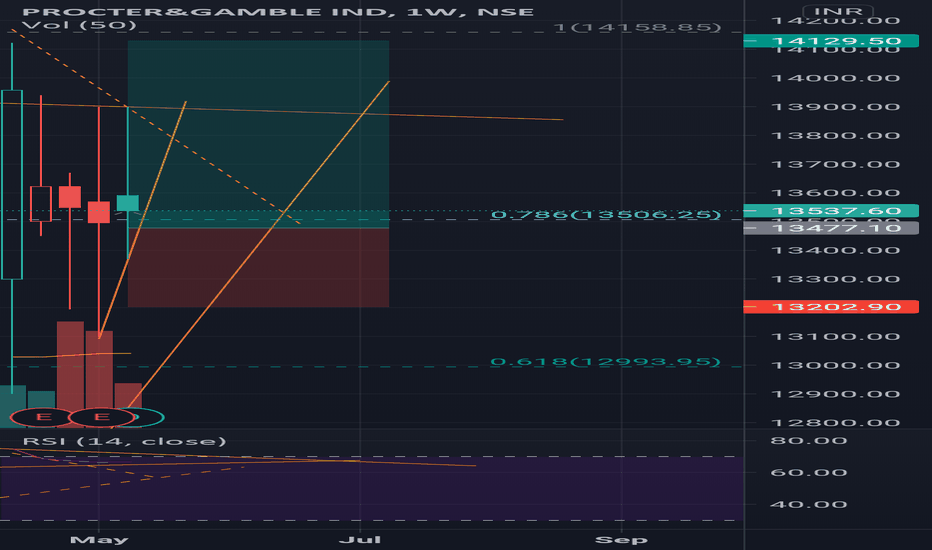The image size is (932, 550).
Task: Click the 13800.00 tick on the price axis
Action: (835, 136)
